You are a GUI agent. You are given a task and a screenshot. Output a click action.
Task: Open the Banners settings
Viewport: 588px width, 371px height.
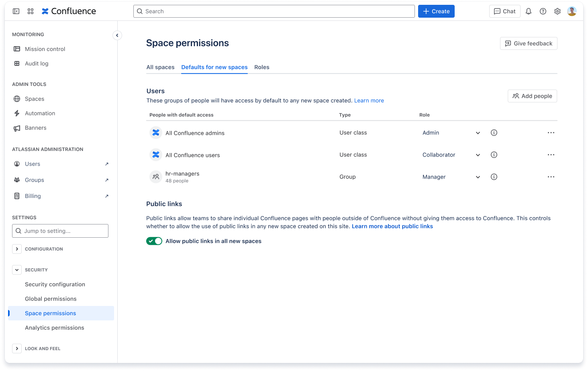pos(35,127)
